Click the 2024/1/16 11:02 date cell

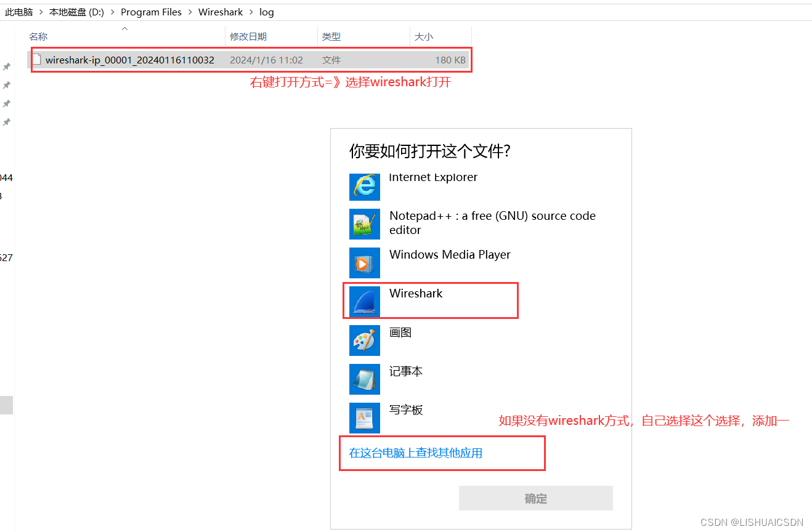point(266,60)
